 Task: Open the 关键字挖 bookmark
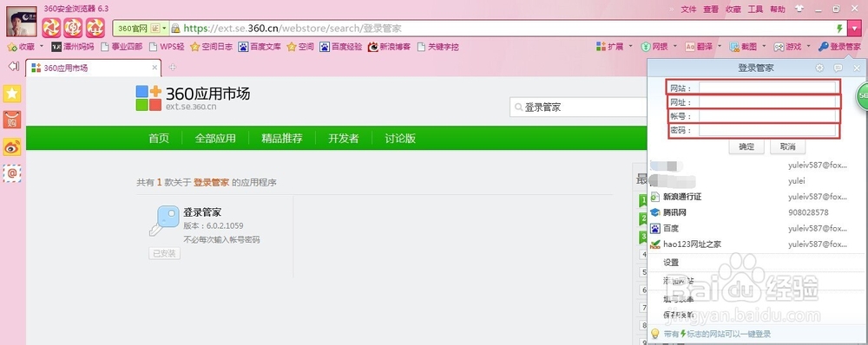pyautogui.click(x=437, y=47)
